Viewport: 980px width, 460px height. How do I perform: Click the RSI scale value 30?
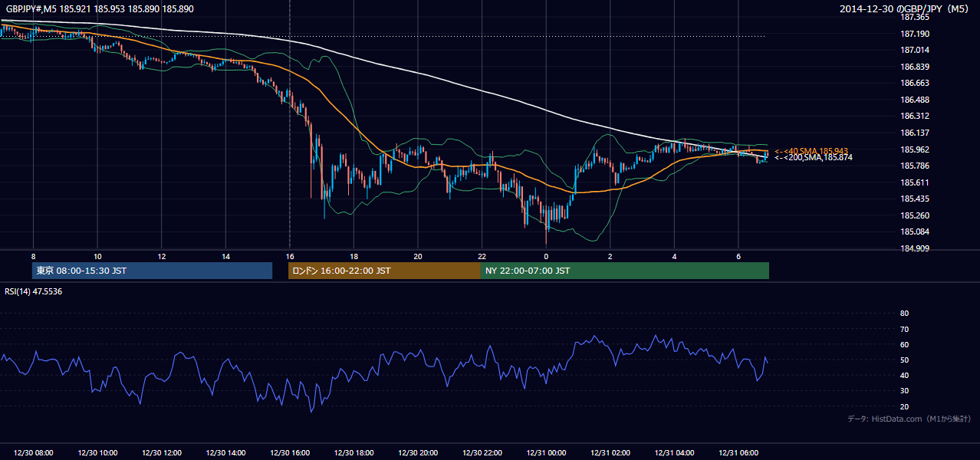point(904,391)
